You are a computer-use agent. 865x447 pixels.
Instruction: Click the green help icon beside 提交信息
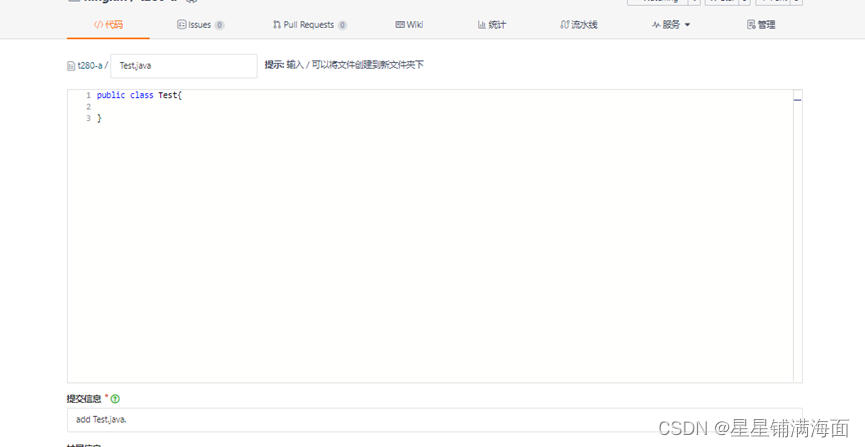(x=115, y=399)
